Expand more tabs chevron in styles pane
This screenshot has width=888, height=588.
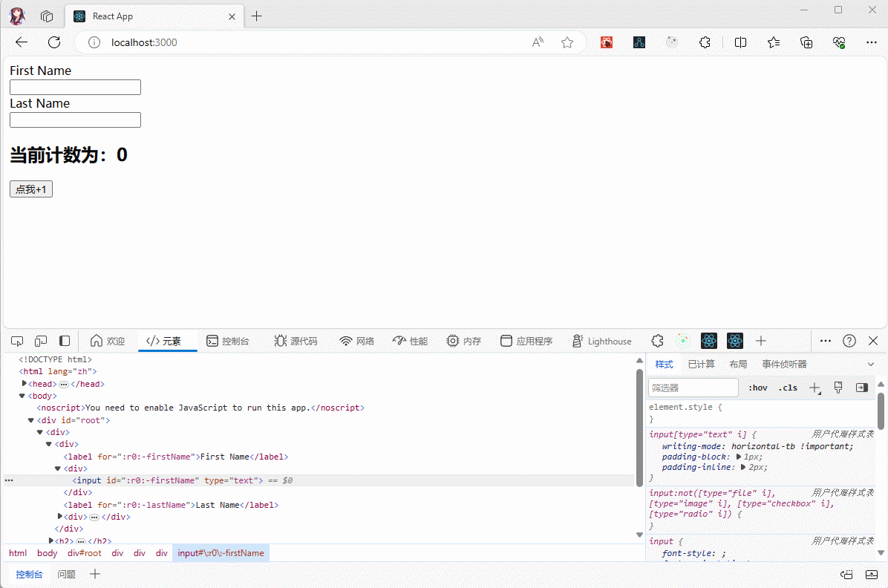(x=871, y=364)
